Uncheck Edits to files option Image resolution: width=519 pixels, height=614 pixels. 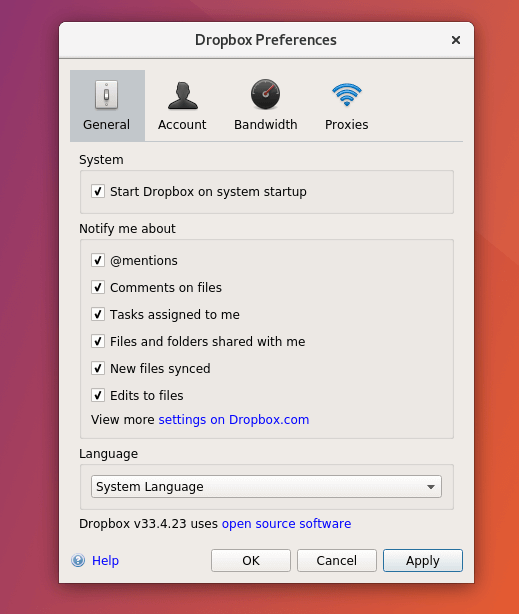tap(98, 395)
